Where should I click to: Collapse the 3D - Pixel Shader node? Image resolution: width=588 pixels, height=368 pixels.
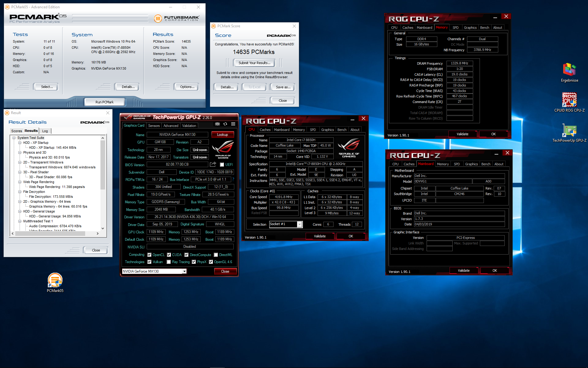tap(20, 172)
